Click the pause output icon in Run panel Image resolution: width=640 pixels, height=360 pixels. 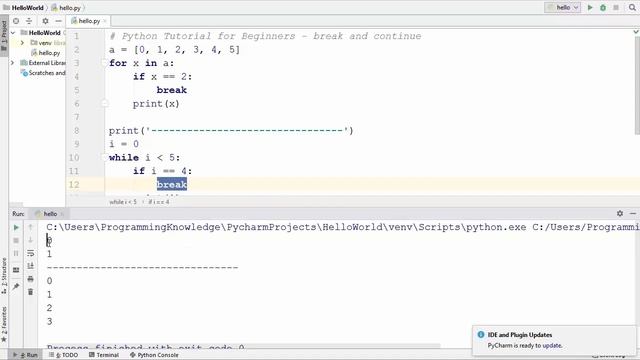pos(16,253)
